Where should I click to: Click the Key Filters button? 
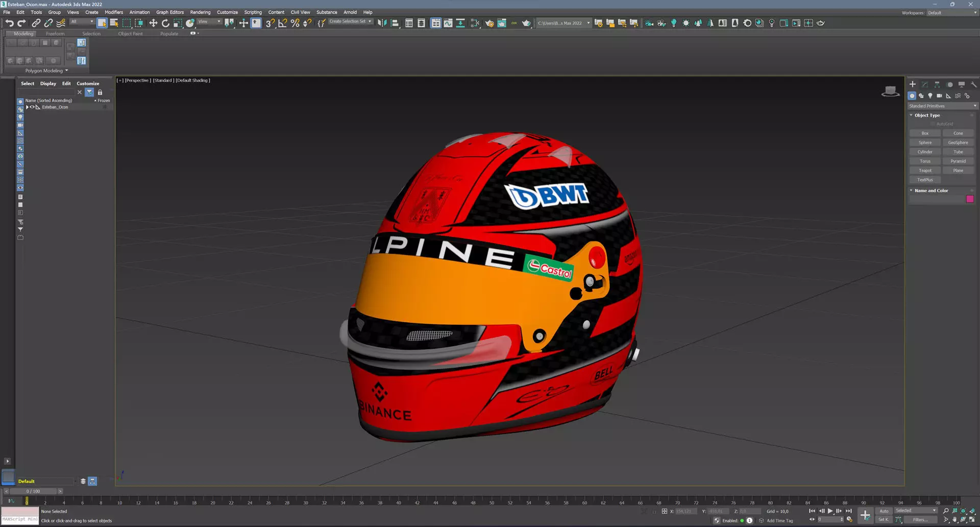click(x=920, y=520)
